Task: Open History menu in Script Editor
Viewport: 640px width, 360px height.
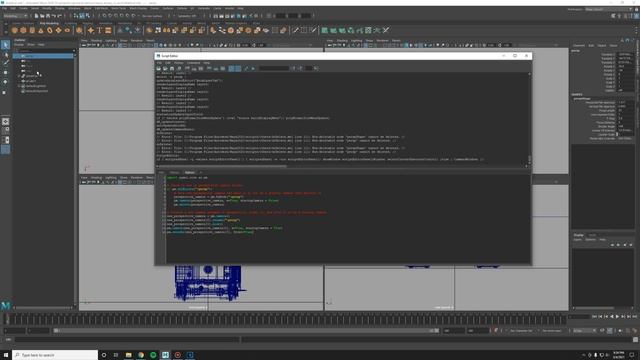Action: pyautogui.click(x=179, y=63)
